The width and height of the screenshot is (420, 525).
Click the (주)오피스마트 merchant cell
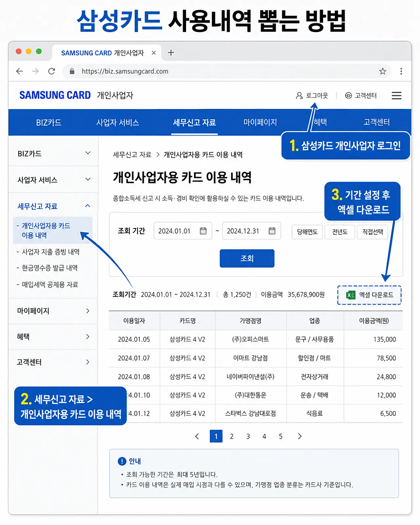click(x=250, y=339)
